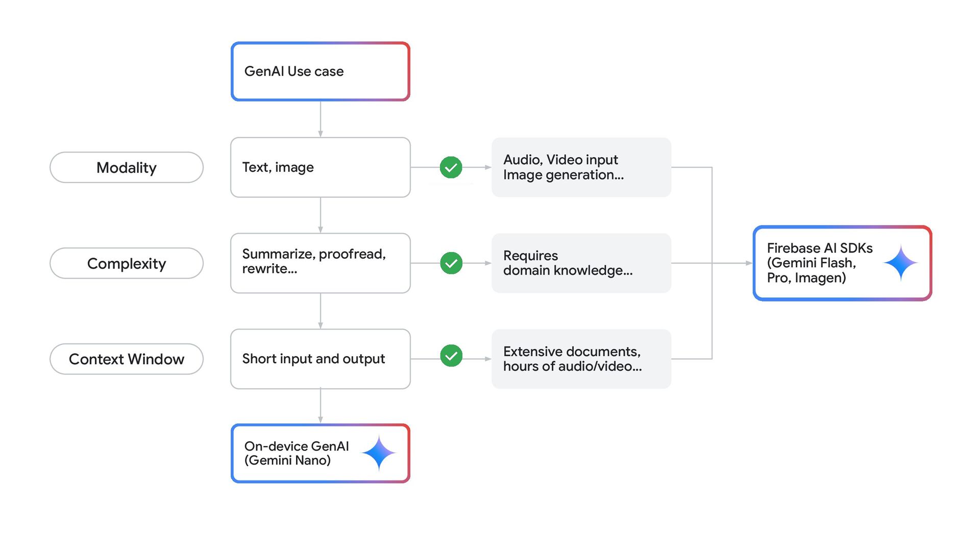Viewport: 980px width, 551px height.
Task: Click the Gemini sparkle icon in Firebase box
Action: 900,263
